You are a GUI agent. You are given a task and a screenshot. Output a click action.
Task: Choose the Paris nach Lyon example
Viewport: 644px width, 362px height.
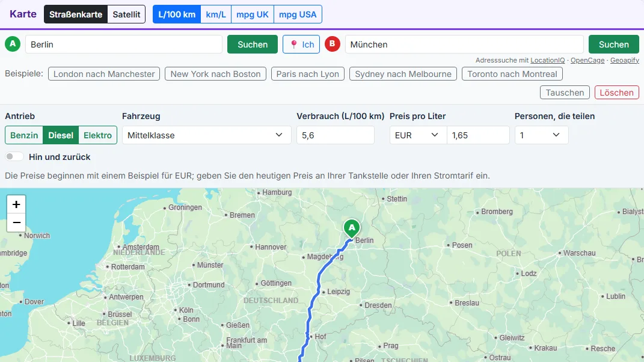tap(308, 74)
